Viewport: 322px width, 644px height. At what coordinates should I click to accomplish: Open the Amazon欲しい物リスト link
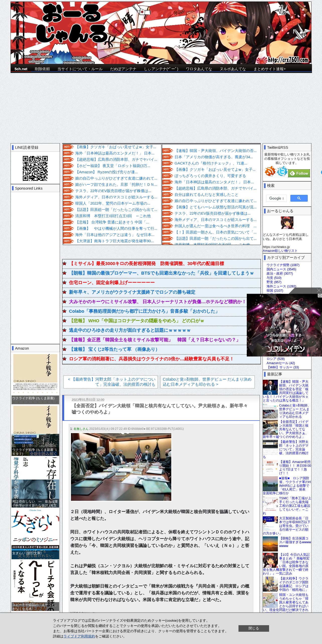coord(280,251)
